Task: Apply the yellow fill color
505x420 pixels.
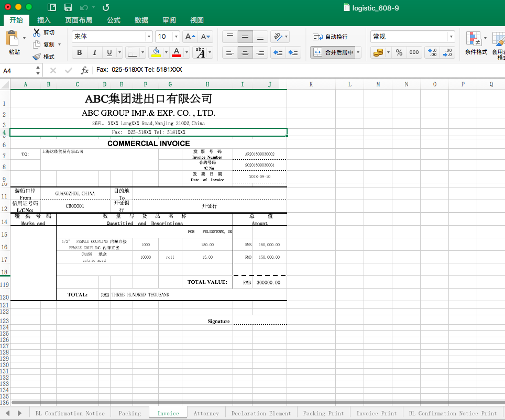Action: tap(156, 52)
